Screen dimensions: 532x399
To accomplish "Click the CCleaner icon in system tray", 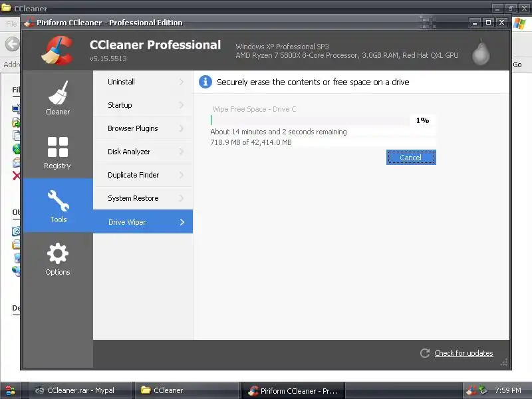I will click(471, 390).
